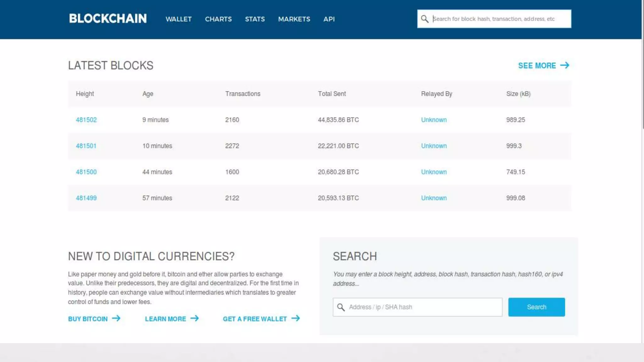Viewport: 644px width, 362px height.
Task: Click the page's vertical scrollbar thumb
Action: 643,64
